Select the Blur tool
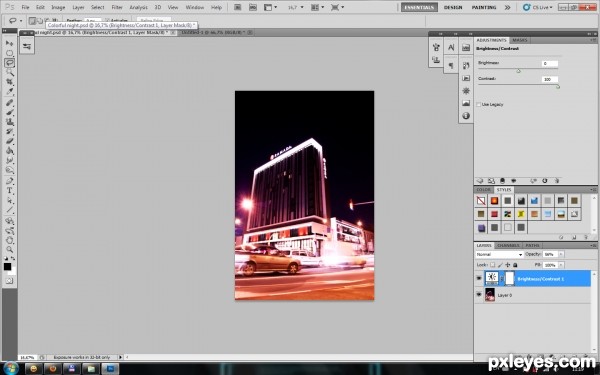Screen dimensions: 600x375 [9, 160]
